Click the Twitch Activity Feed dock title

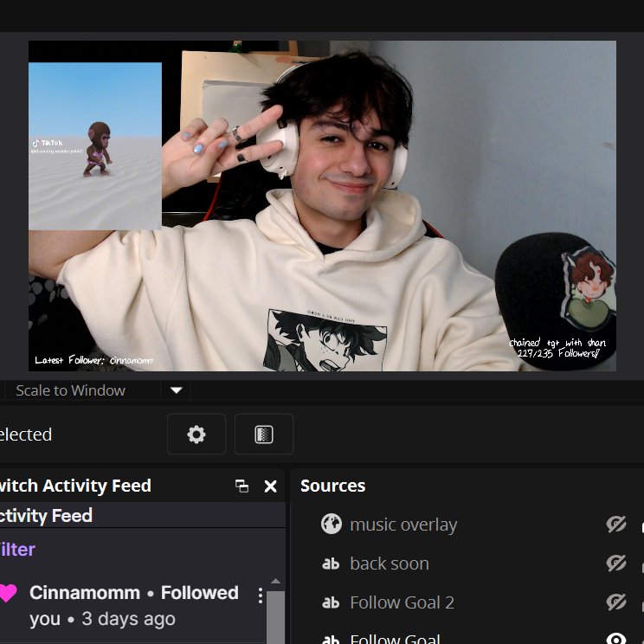click(75, 486)
